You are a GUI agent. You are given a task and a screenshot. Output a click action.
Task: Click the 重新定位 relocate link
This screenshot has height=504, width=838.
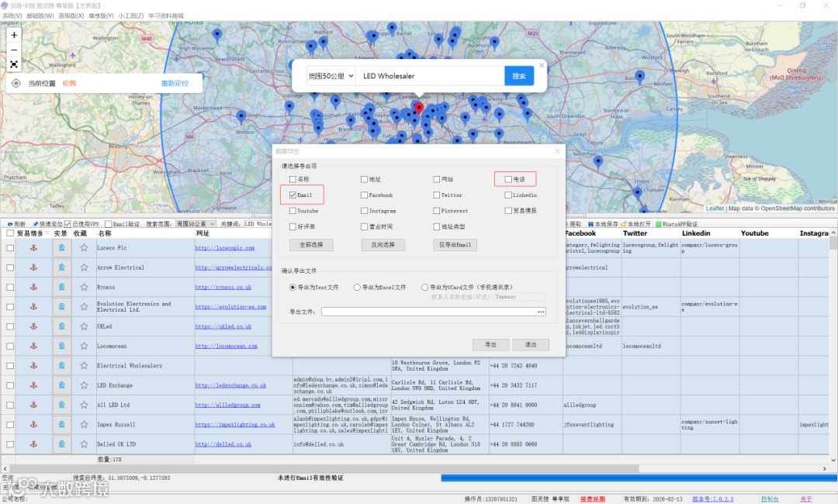tap(175, 83)
